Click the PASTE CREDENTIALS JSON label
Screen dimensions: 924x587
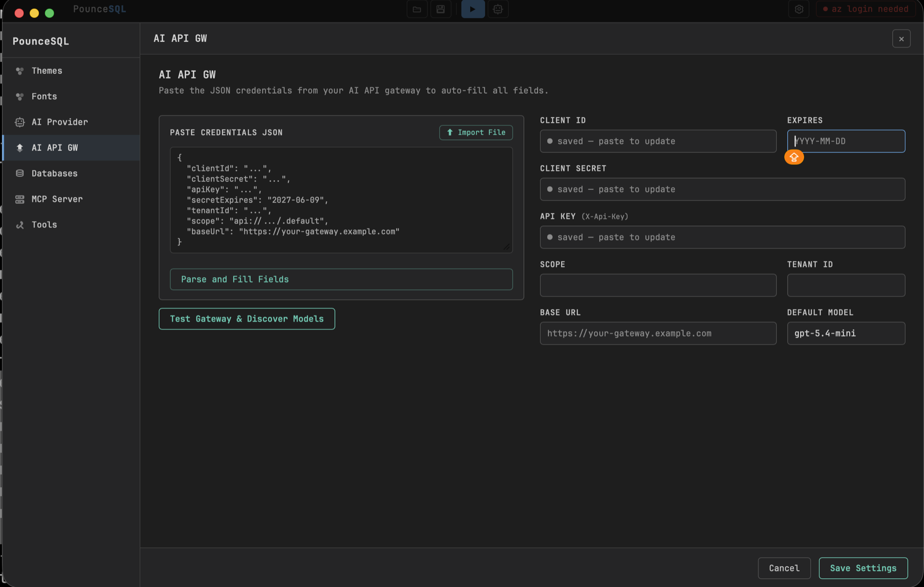[x=226, y=133]
